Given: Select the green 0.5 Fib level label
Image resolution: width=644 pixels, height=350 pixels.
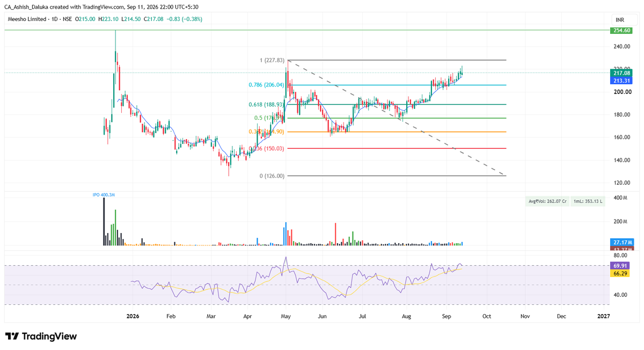Looking at the screenshot, I should pyautogui.click(x=268, y=118).
